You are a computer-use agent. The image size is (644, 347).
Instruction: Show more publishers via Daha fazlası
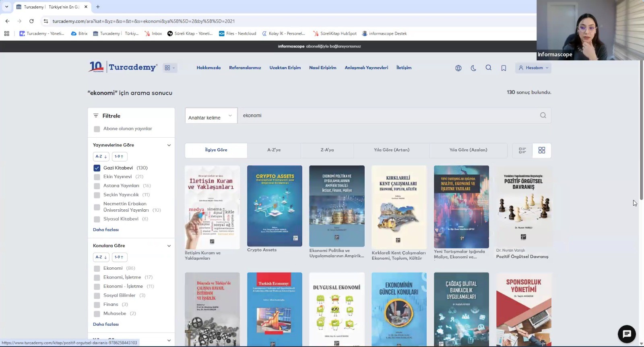point(106,230)
